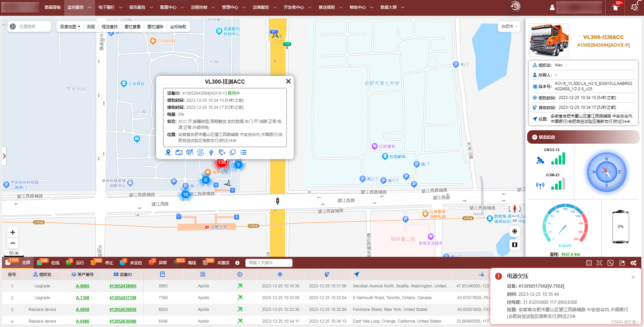Viewport: 644px width, 327px height.
Task: Open asset link A-6858
Action: pos(83,310)
